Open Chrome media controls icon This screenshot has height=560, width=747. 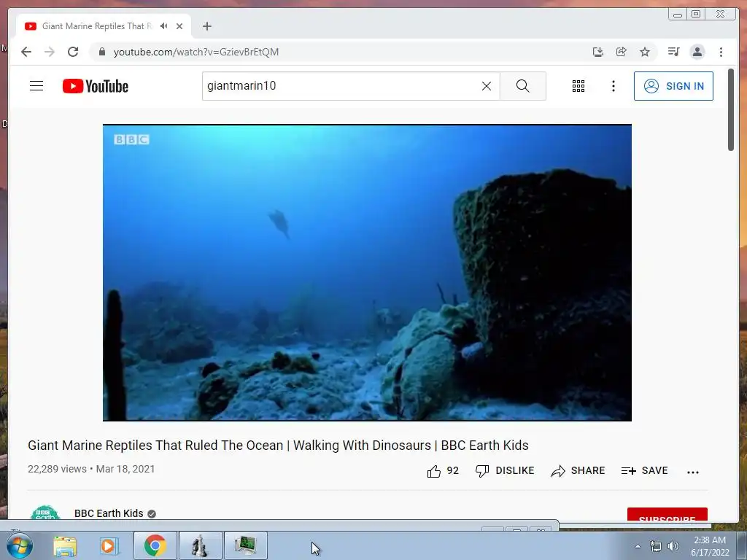673,52
